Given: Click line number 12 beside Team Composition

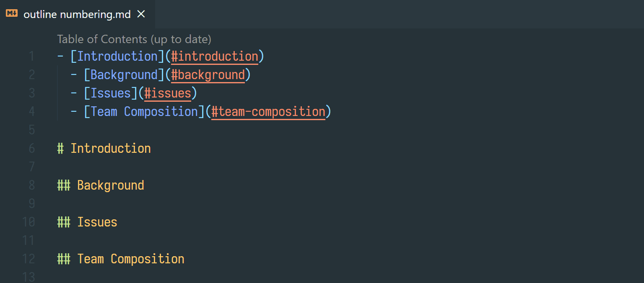Looking at the screenshot, I should pyautogui.click(x=29, y=259).
